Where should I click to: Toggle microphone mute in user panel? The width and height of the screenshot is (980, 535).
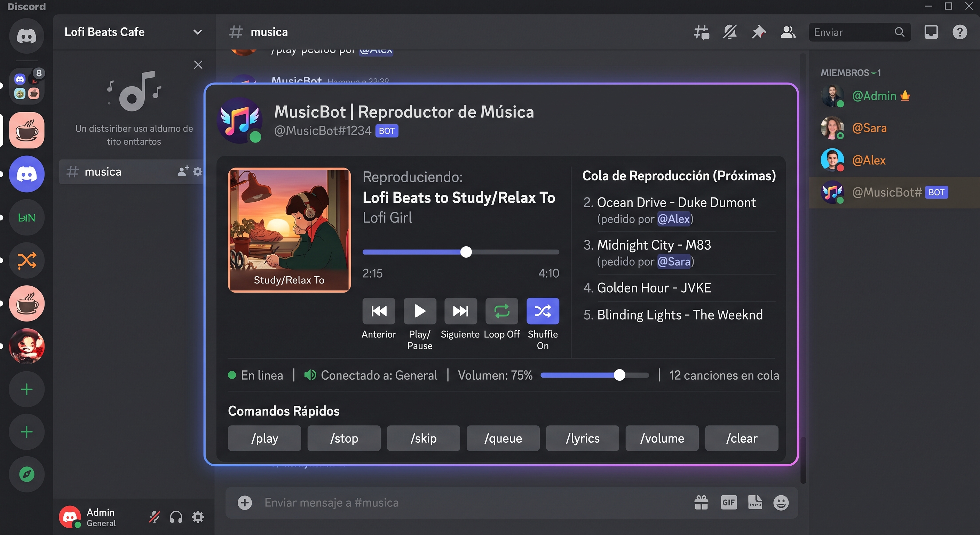(155, 517)
